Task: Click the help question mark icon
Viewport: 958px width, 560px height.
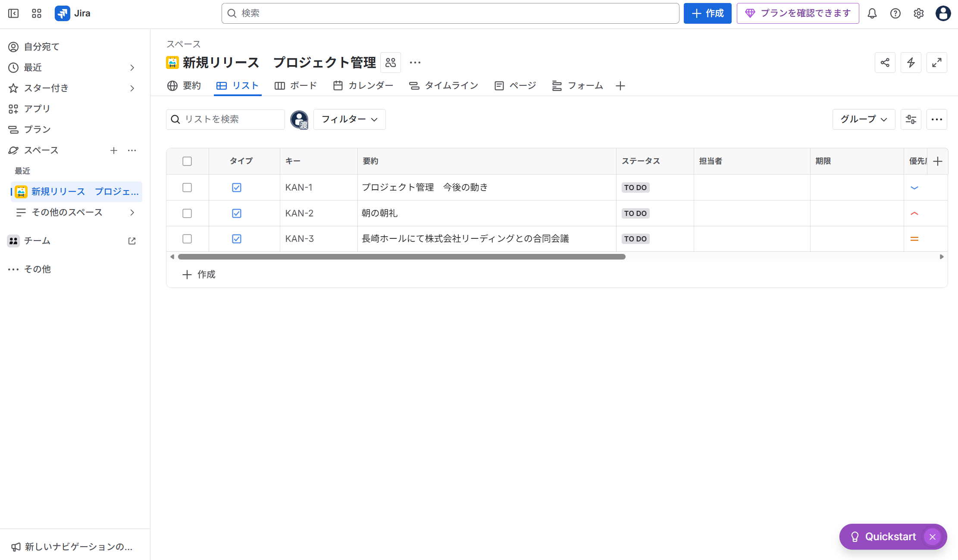Action: 895,13
